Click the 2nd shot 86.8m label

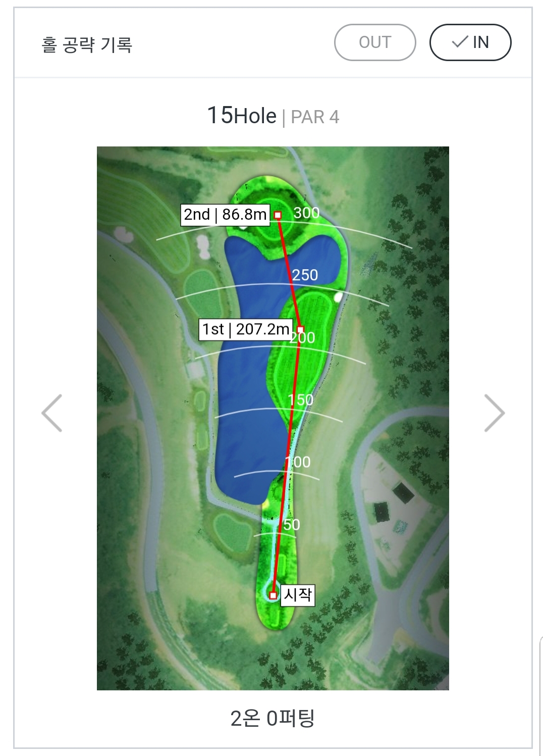pyautogui.click(x=225, y=215)
